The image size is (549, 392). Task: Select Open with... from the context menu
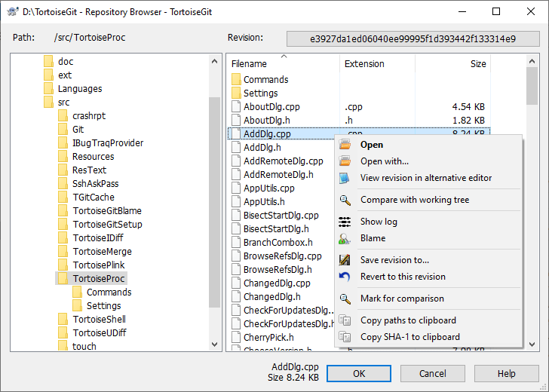point(385,161)
